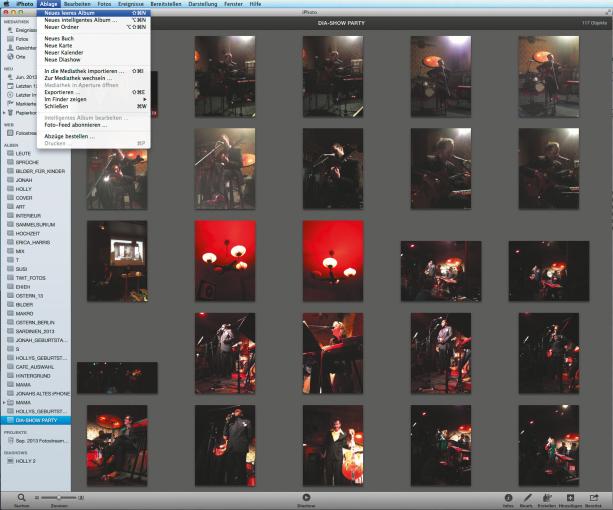613x510 pixels.
Task: Select the CAFE_AUSWAHL album
Action: click(36, 367)
